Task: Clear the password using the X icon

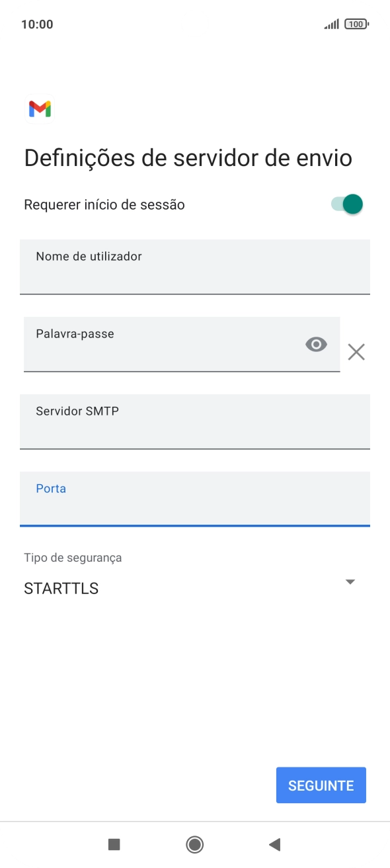Action: (356, 351)
